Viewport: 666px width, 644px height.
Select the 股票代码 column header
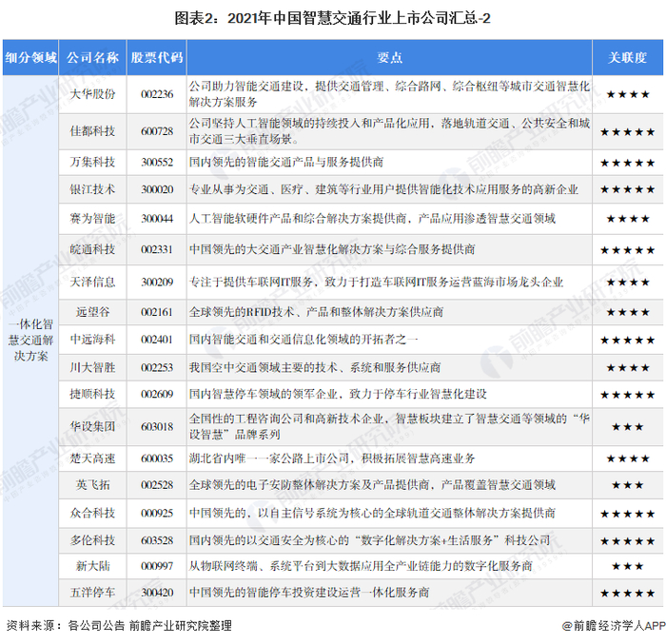click(157, 58)
